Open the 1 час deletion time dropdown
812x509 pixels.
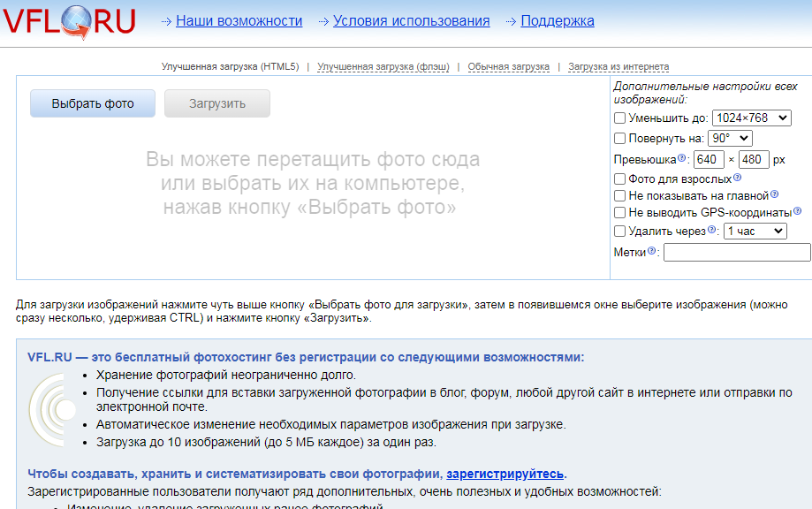coord(755,231)
